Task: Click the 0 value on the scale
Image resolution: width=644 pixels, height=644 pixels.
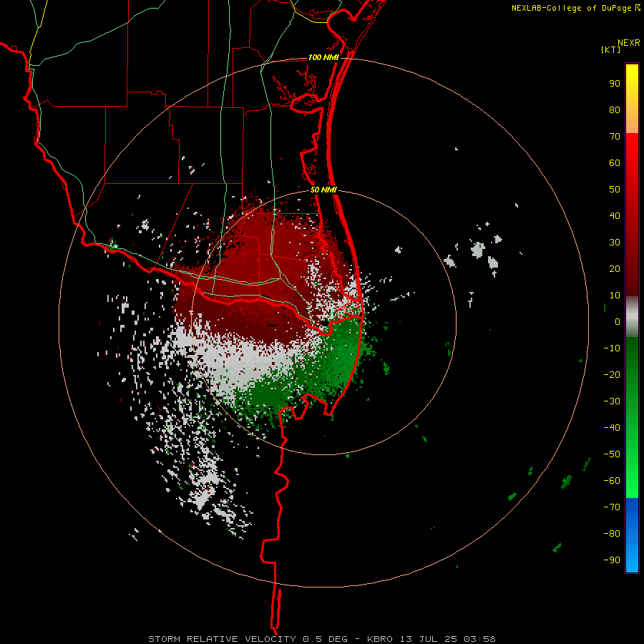Action: [618, 321]
